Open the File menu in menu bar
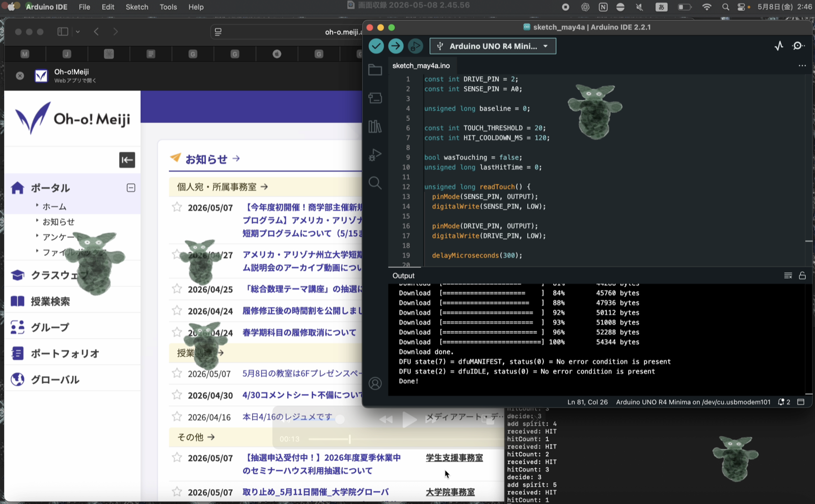 [85, 7]
